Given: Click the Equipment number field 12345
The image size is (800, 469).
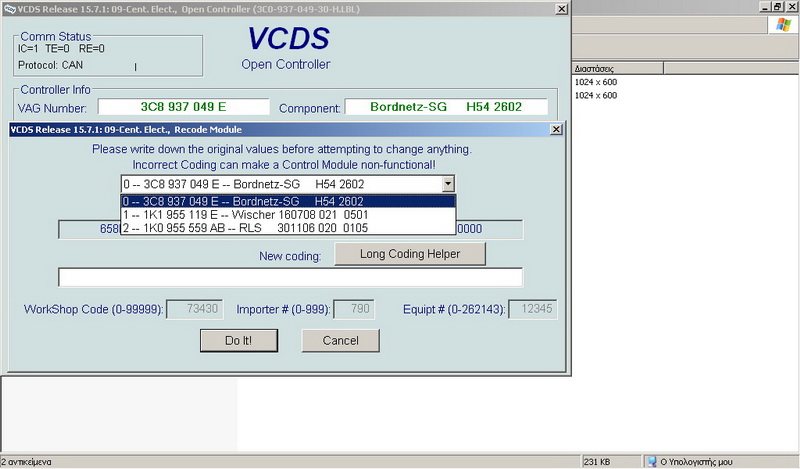Looking at the screenshot, I should tap(532, 309).
